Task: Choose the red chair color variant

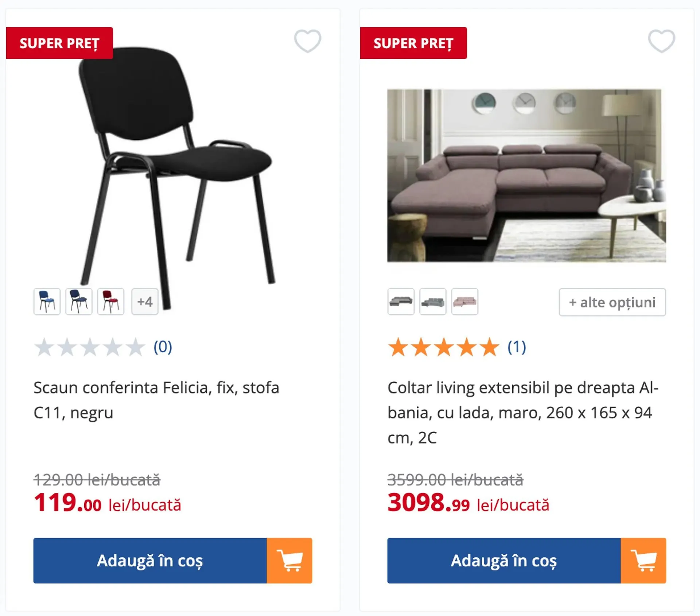Action: [111, 302]
